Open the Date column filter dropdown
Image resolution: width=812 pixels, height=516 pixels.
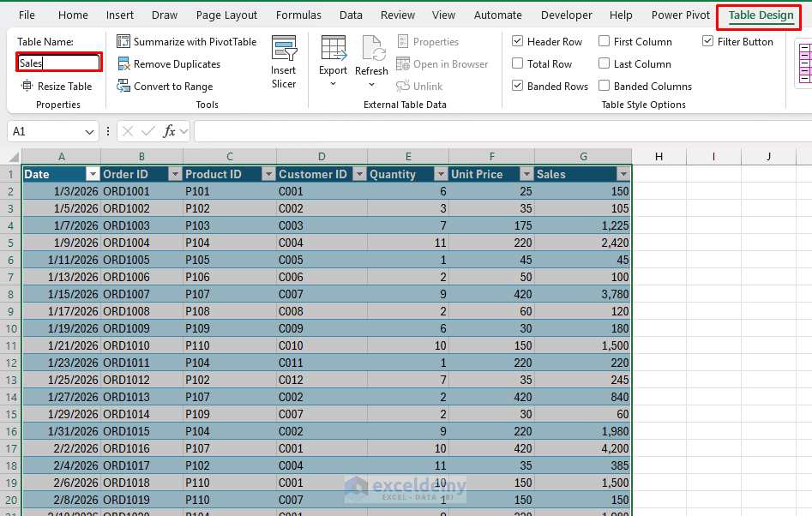pyautogui.click(x=93, y=174)
